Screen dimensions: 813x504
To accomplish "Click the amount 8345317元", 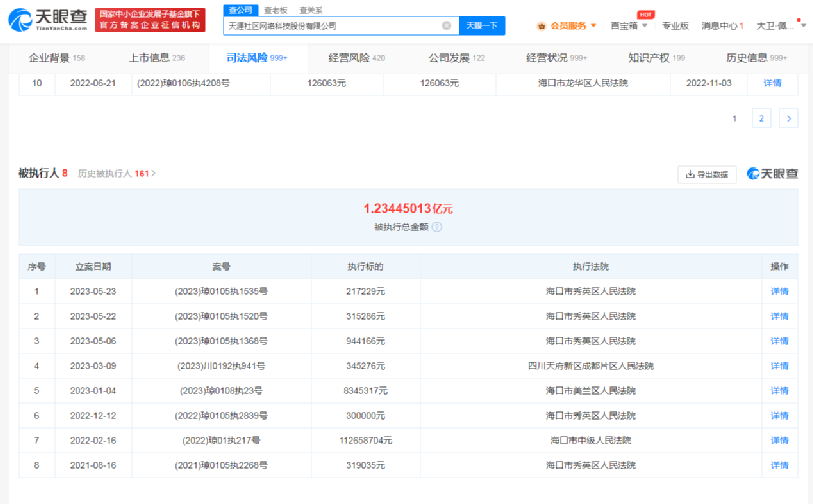I will point(366,391).
